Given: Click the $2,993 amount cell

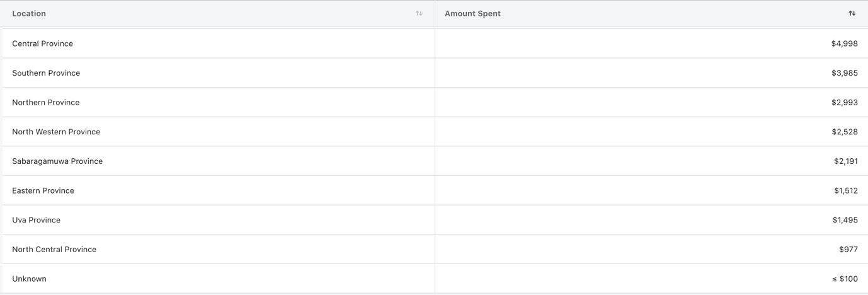Looking at the screenshot, I should pos(651,102).
